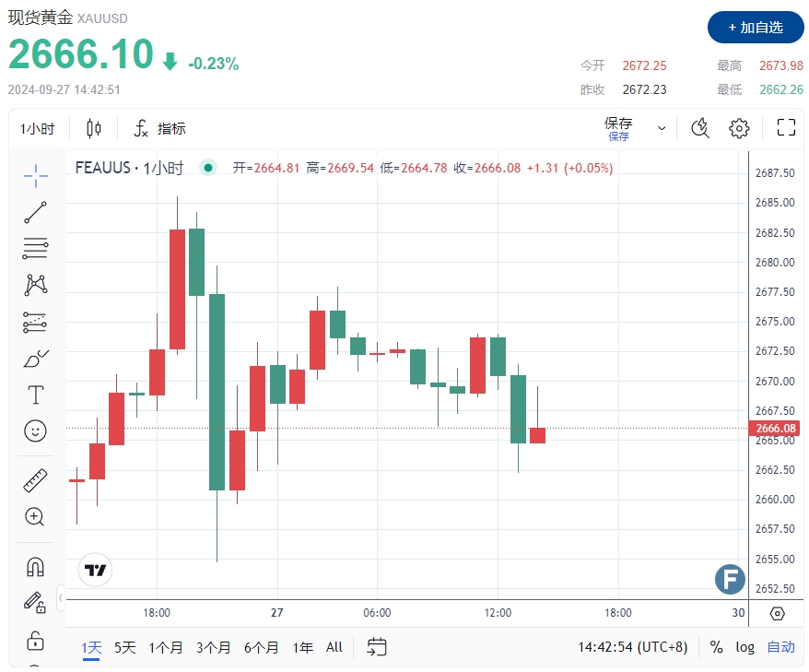This screenshot has height=672, width=809.
Task: Choose the text annotation tool
Action: click(x=35, y=395)
